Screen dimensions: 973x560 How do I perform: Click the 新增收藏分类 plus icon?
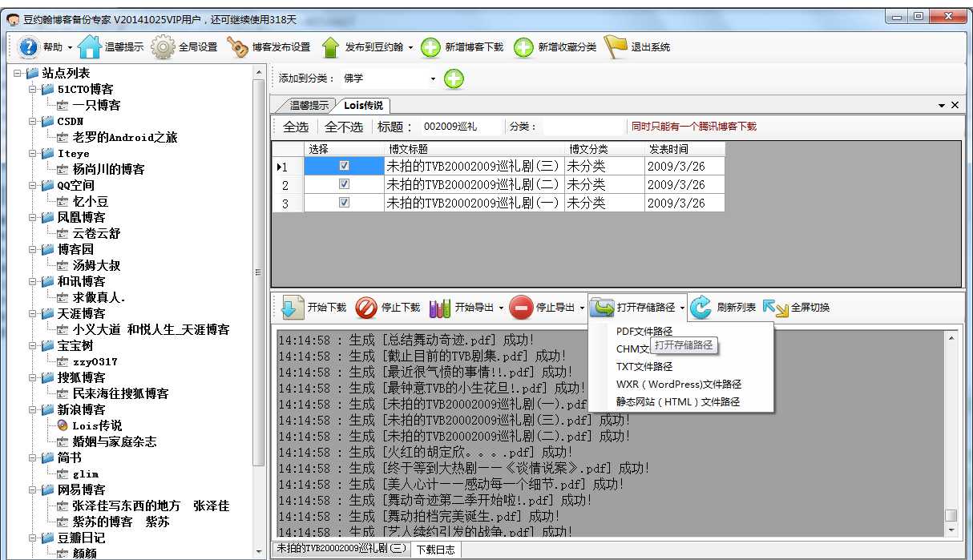click(x=523, y=46)
